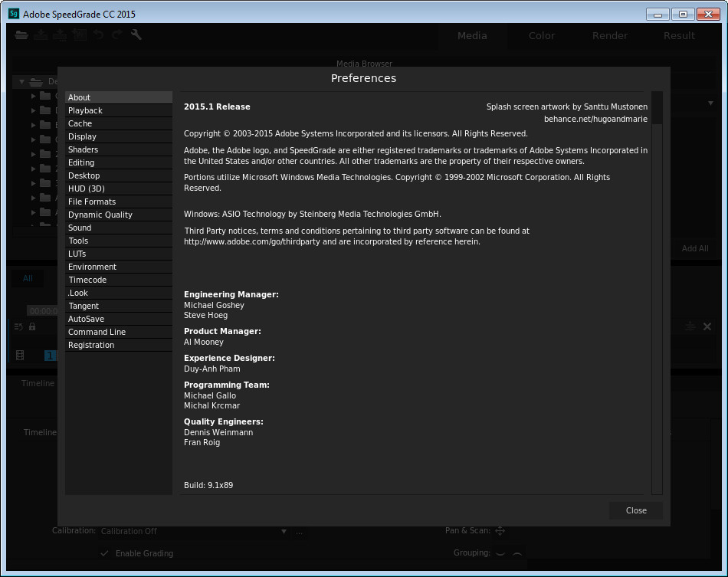The width and height of the screenshot is (728, 577).
Task: Click the undo arrow icon in the toolbar
Action: pos(98,34)
